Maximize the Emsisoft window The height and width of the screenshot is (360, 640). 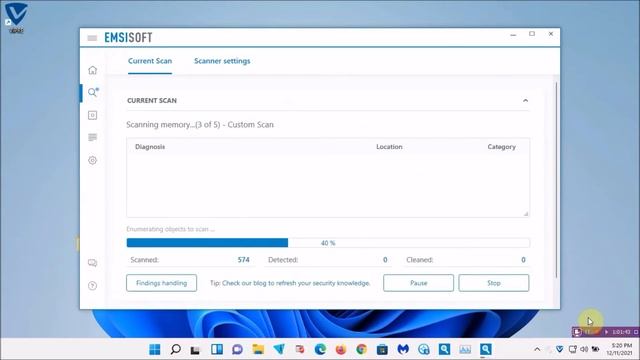[532, 34]
